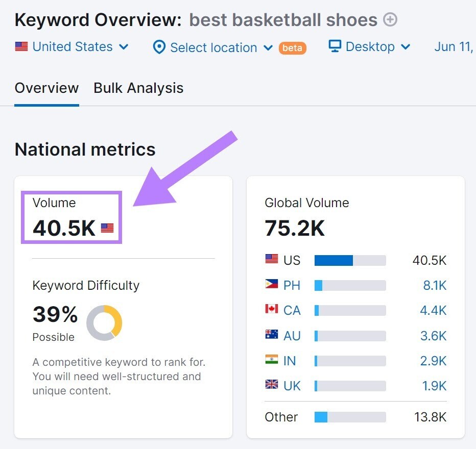This screenshot has height=449, width=476.
Task: Click the US flag next to 40.5K volume
Action: (x=108, y=228)
